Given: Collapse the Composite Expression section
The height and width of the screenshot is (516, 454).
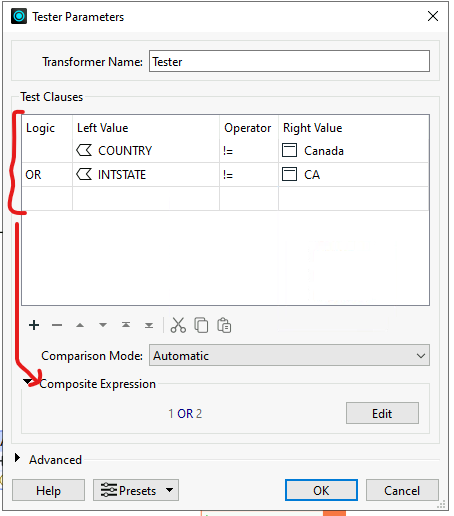Looking at the screenshot, I should [28, 381].
